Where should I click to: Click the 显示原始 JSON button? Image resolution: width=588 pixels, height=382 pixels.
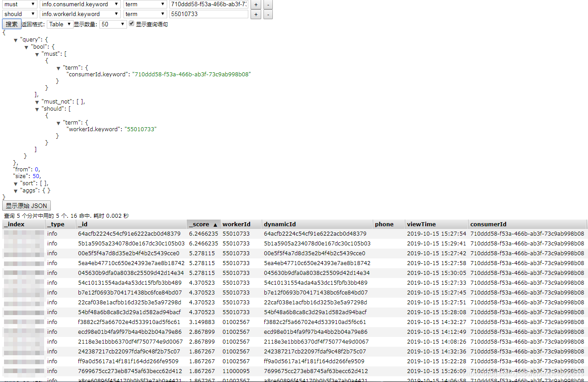tap(27, 206)
